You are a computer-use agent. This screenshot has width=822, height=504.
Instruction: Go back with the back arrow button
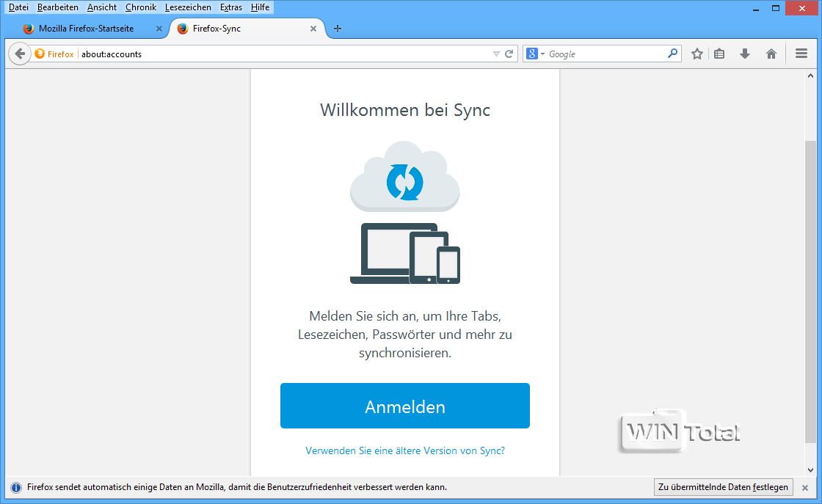20,54
